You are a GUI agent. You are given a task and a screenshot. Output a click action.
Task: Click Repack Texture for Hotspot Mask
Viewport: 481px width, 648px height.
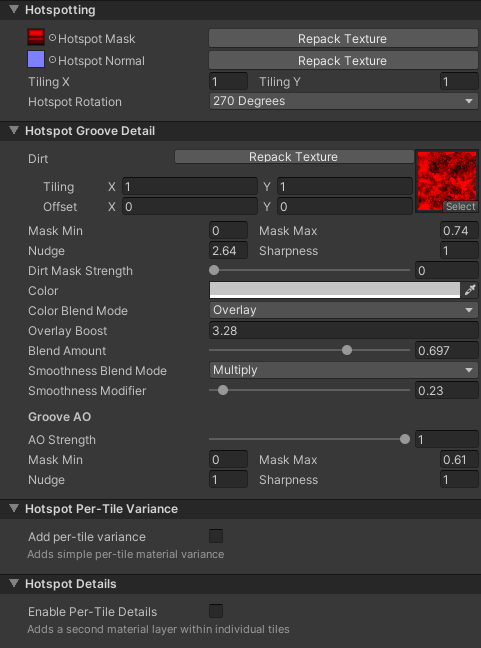pos(343,38)
